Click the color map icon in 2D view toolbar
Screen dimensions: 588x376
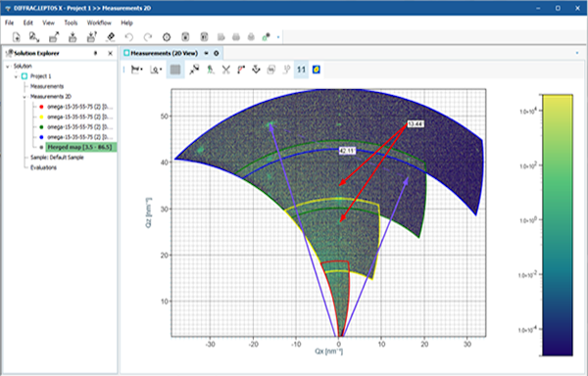click(317, 70)
